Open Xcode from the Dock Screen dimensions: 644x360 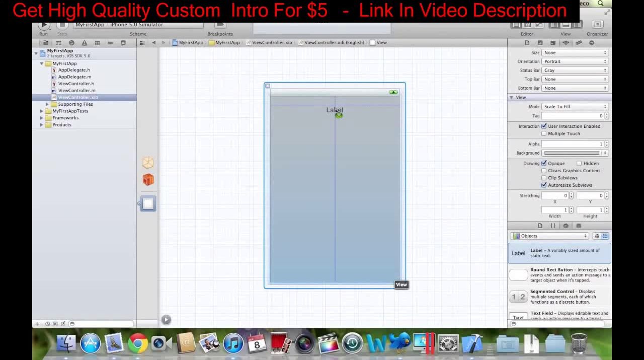pyautogui.click(x=474, y=344)
